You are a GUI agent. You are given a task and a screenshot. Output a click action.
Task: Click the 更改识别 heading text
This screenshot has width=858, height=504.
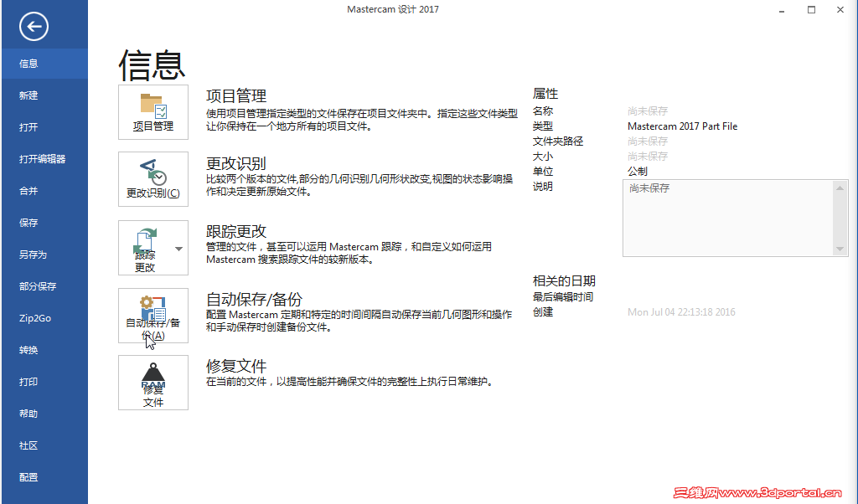235,163
